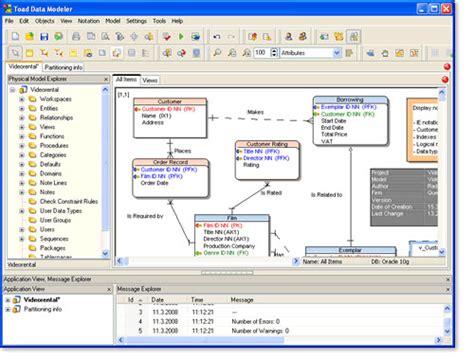Select the first relationship line tool
This screenshot has height=360, width=474.
pos(44,53)
